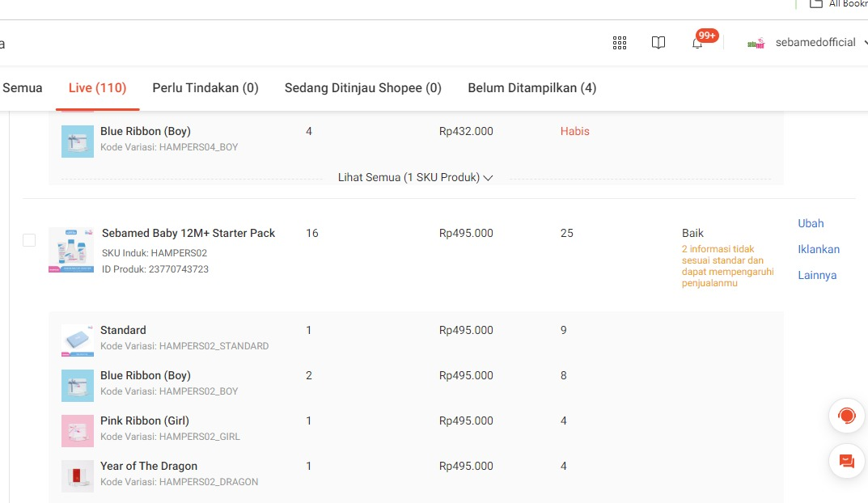Click Kode Variasi: HAMPERS02_GIRL text

[x=170, y=437]
